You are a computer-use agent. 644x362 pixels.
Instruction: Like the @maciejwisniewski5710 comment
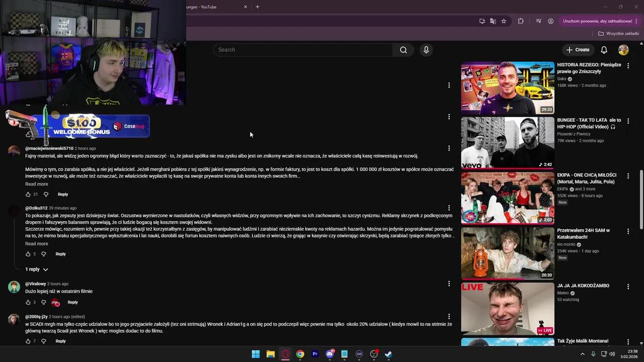(x=28, y=194)
